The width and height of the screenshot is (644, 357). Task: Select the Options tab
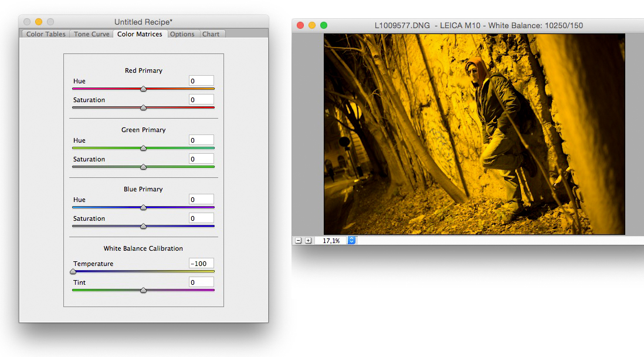182,34
